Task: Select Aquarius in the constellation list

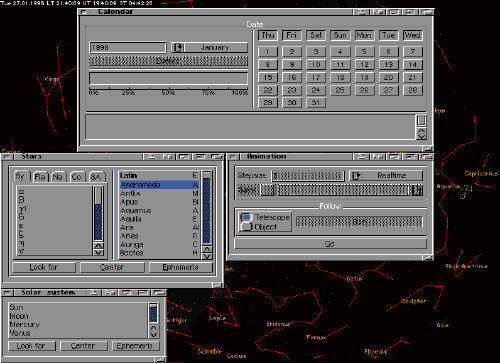Action: (x=159, y=210)
